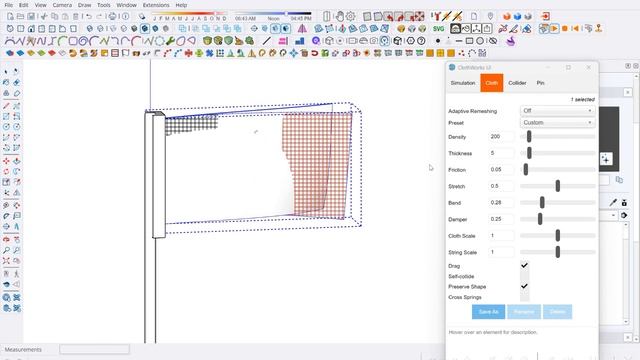640x360 pixels.
Task: Click the Stretch slider handle
Action: tap(558, 186)
